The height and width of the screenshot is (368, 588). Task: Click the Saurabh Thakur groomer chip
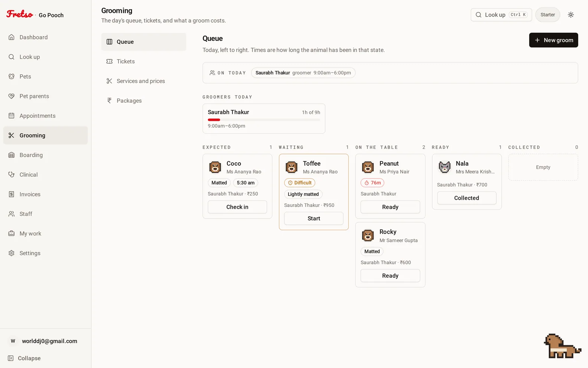303,73
